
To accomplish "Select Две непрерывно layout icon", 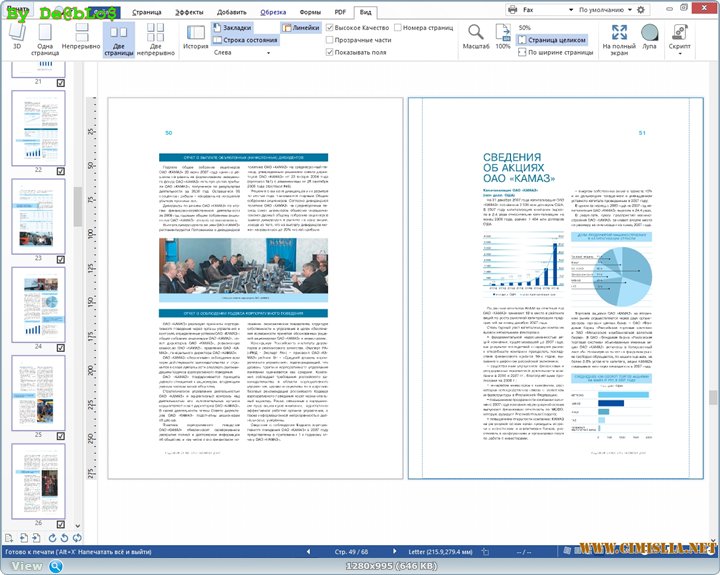I will 155,34.
